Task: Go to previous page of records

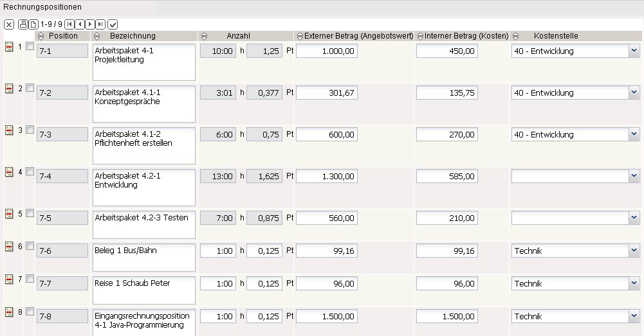Action: point(80,24)
